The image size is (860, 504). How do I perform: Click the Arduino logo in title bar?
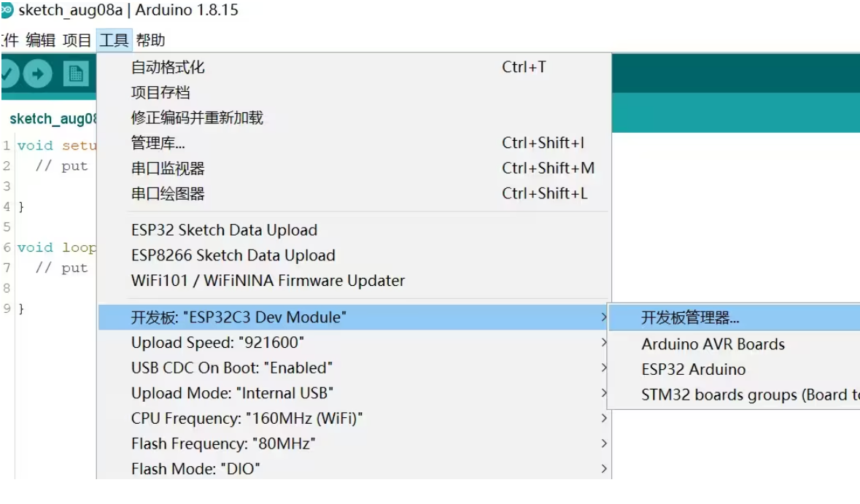pos(7,9)
